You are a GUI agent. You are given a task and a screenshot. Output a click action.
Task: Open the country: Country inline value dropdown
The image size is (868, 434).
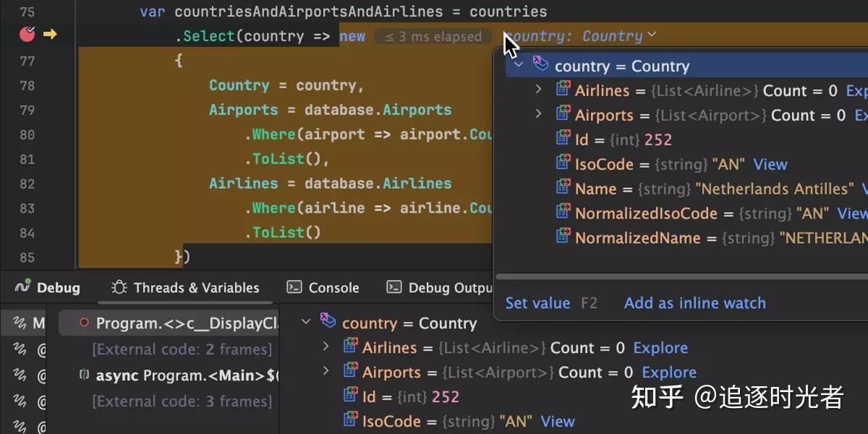point(650,35)
